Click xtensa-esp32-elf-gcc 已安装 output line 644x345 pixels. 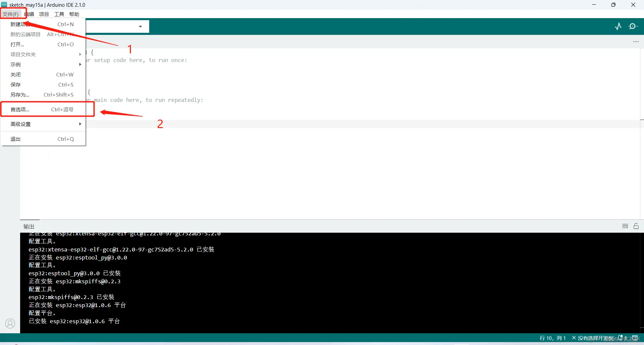(x=121, y=249)
